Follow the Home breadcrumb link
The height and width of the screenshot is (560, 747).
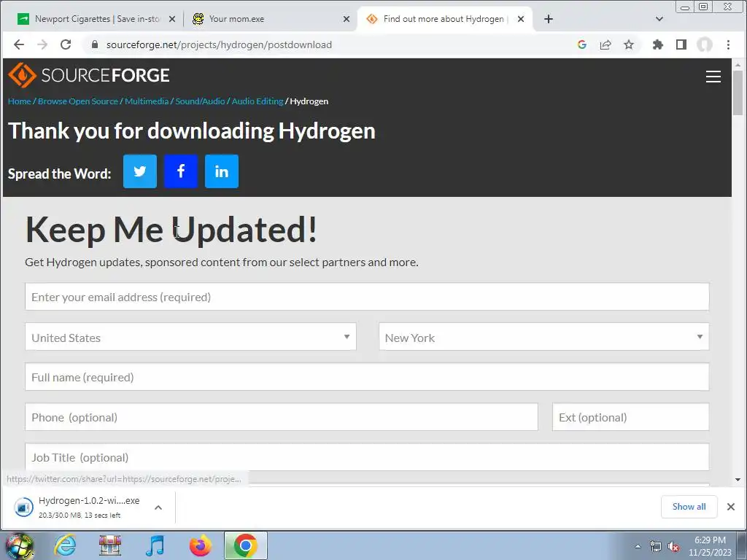coord(20,101)
